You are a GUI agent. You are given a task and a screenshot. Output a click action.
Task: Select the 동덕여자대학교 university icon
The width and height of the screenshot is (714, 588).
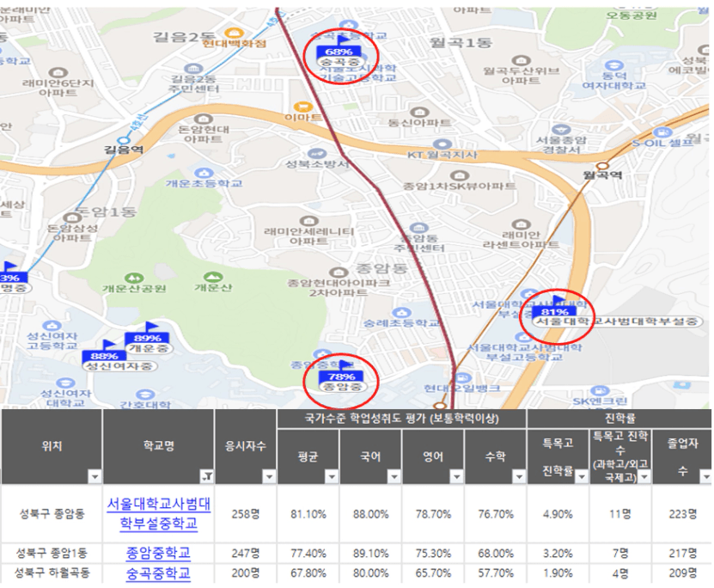613,65
